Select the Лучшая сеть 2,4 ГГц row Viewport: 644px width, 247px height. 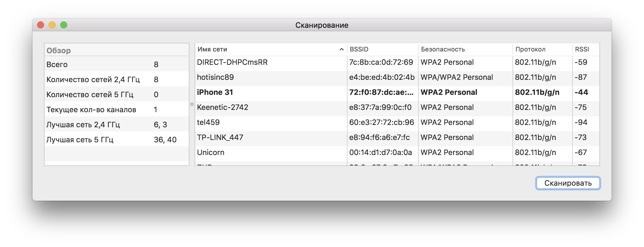pyautogui.click(x=116, y=125)
